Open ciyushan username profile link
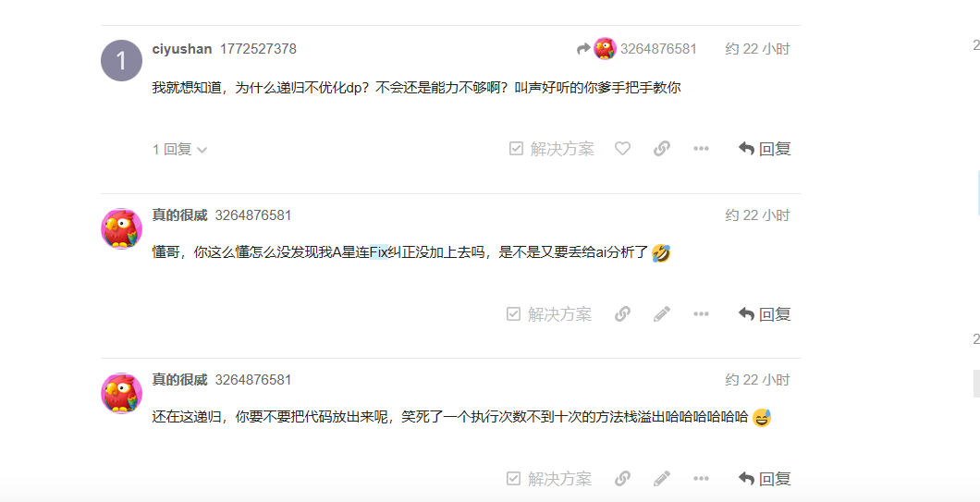The height and width of the screenshot is (502, 980). click(x=182, y=49)
